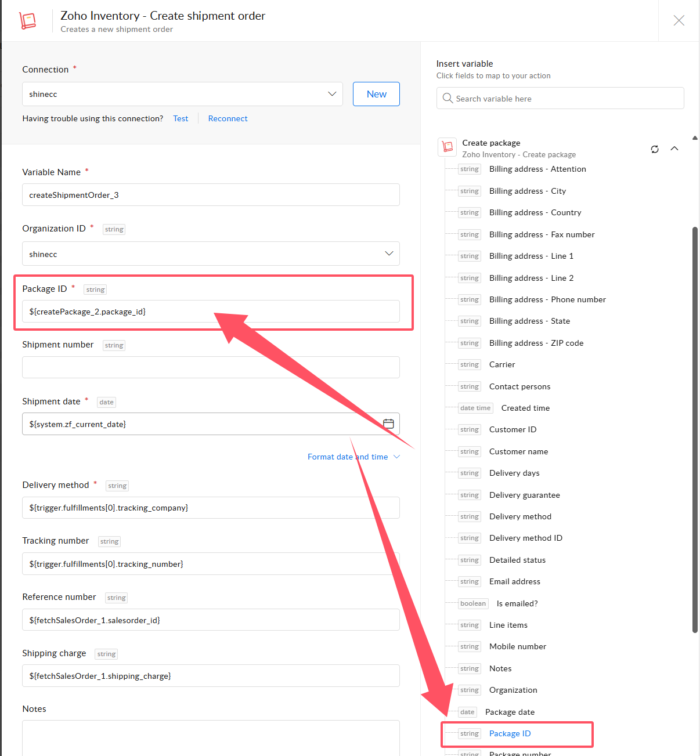
Task: Select the Carrier variable
Action: point(502,364)
